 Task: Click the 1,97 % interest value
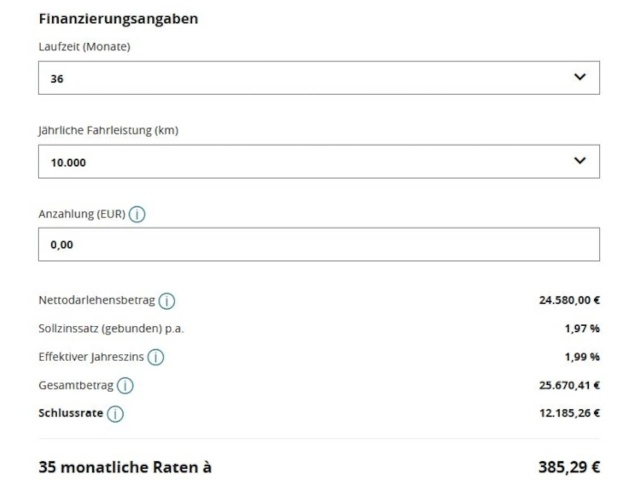pyautogui.click(x=582, y=329)
